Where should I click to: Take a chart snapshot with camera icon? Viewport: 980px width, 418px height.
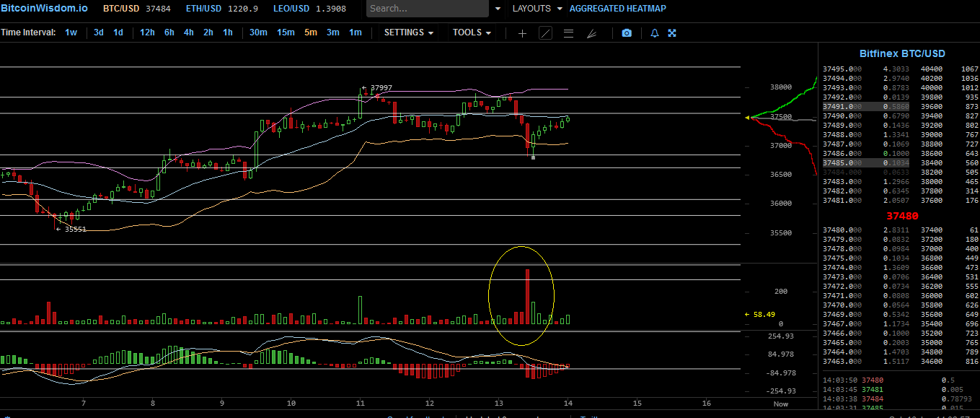point(627,33)
